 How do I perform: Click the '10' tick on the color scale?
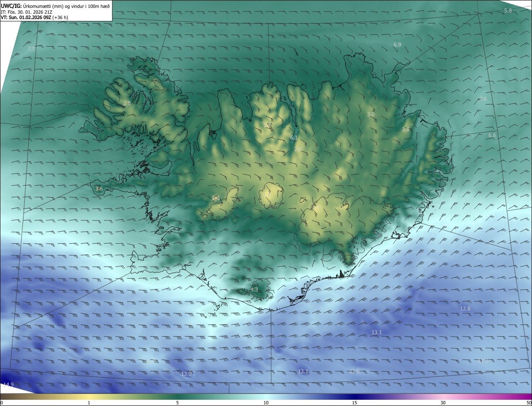[x=266, y=403]
